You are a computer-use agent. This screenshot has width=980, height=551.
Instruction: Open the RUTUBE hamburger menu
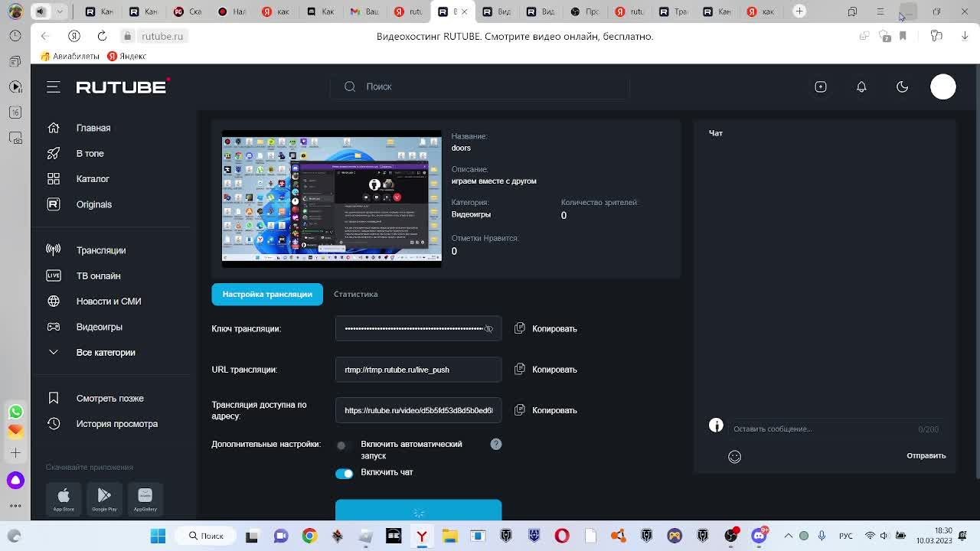54,87
